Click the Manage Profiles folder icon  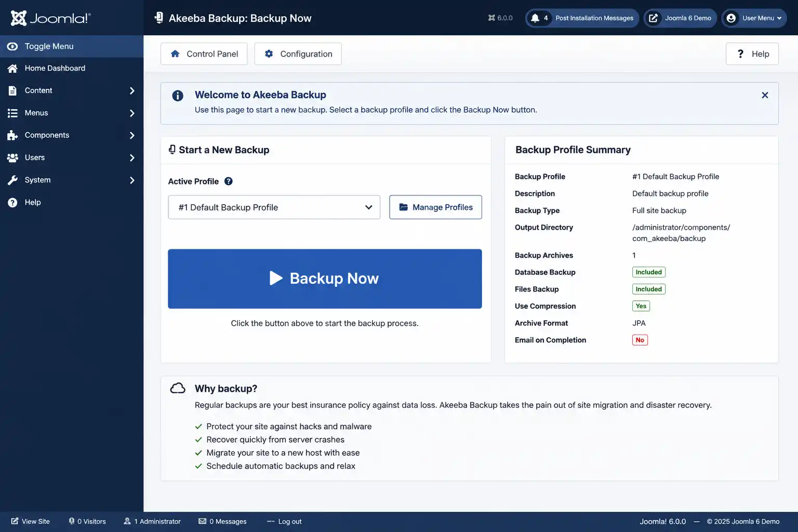point(403,207)
